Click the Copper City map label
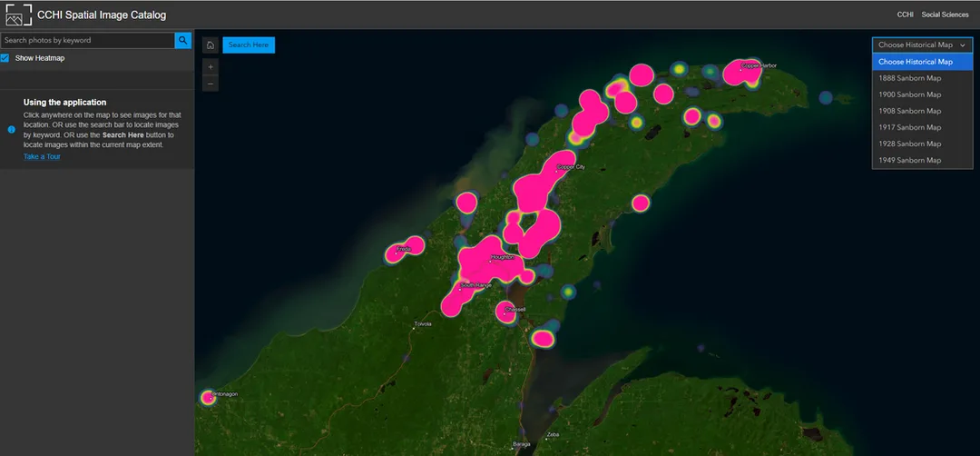The width and height of the screenshot is (980, 456). (x=572, y=167)
